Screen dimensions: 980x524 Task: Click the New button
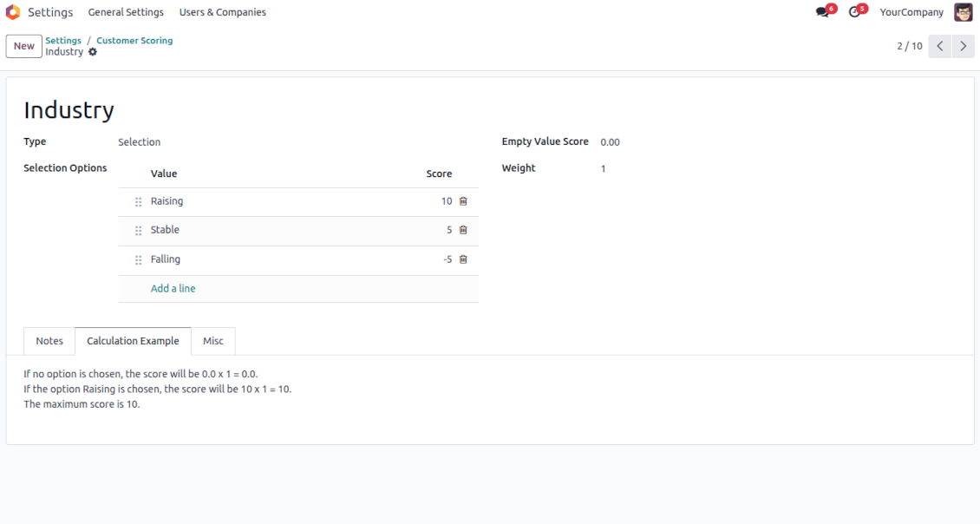pyautogui.click(x=23, y=46)
